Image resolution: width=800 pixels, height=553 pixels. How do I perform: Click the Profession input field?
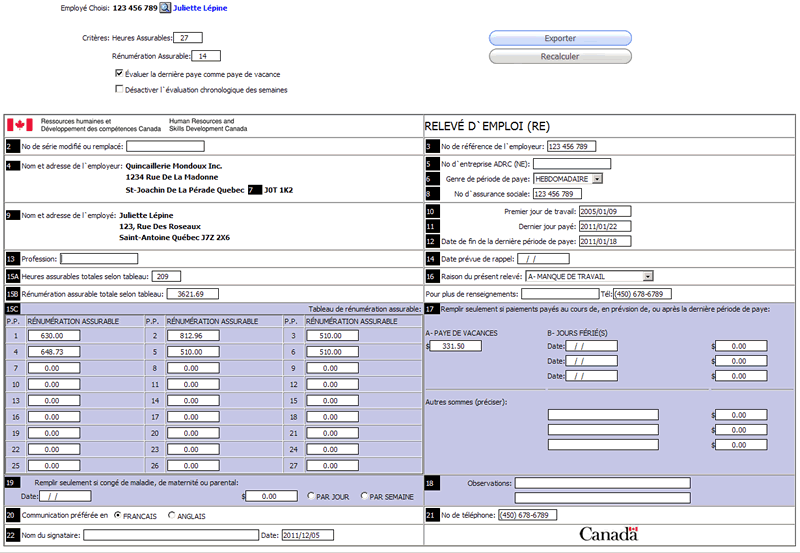(99, 259)
